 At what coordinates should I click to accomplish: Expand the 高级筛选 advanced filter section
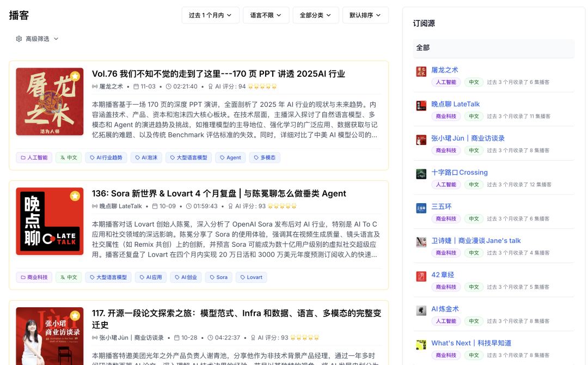tap(37, 39)
